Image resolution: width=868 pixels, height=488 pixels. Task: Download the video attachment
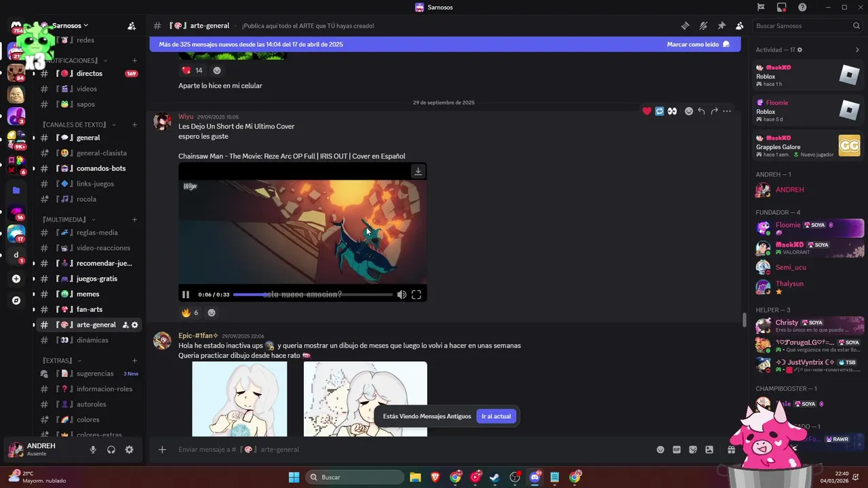point(418,171)
